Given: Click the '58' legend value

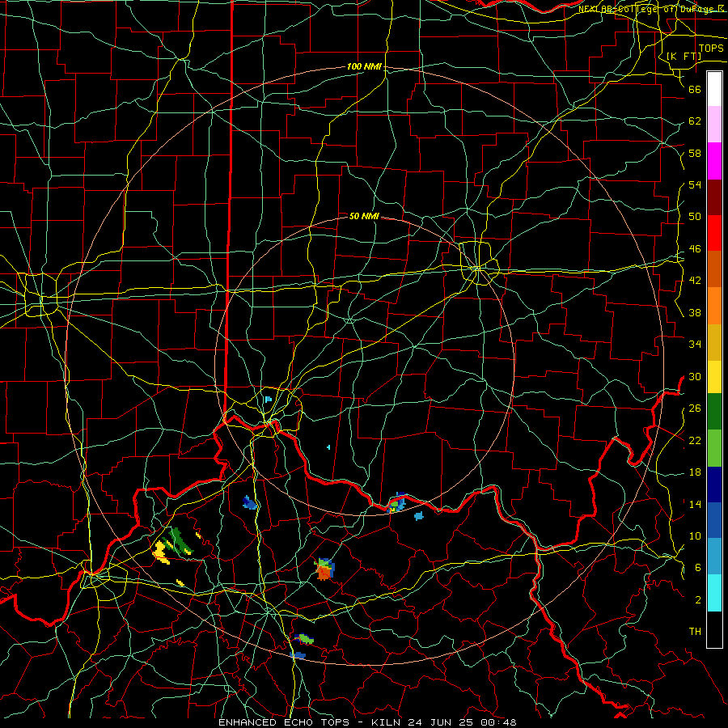Looking at the screenshot, I should coord(695,154).
